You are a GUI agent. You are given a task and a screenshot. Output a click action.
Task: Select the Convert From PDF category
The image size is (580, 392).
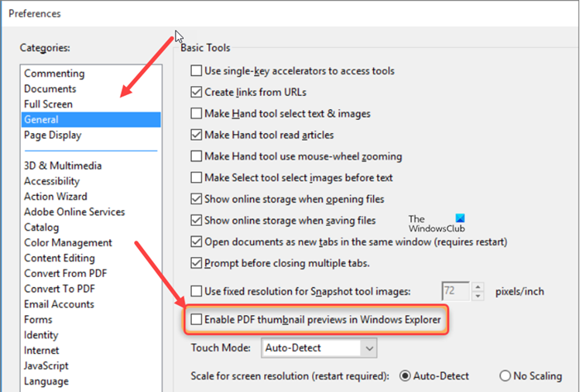[x=65, y=273]
